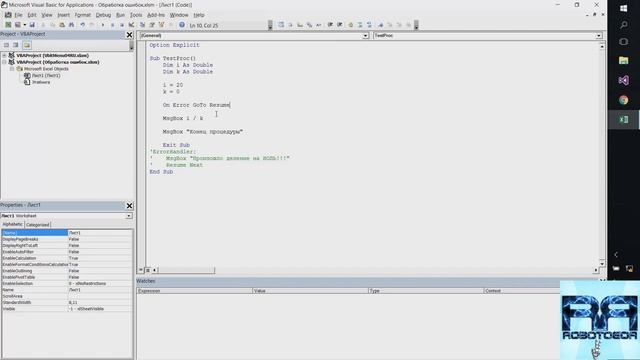Open File Explorer from the taskbar
Viewport: 640px width, 360px height.
pyautogui.click(x=624, y=60)
